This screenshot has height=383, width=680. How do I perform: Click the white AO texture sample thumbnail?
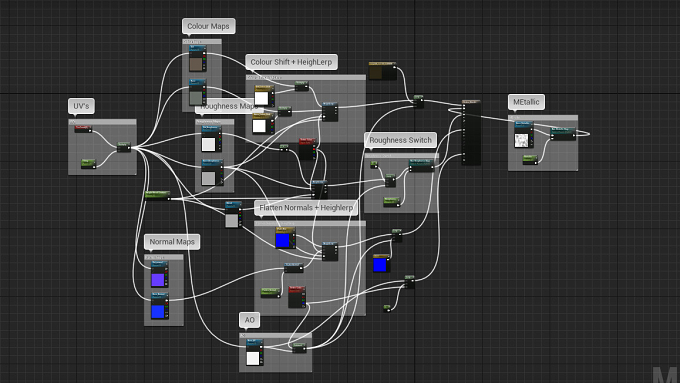pyautogui.click(x=253, y=358)
